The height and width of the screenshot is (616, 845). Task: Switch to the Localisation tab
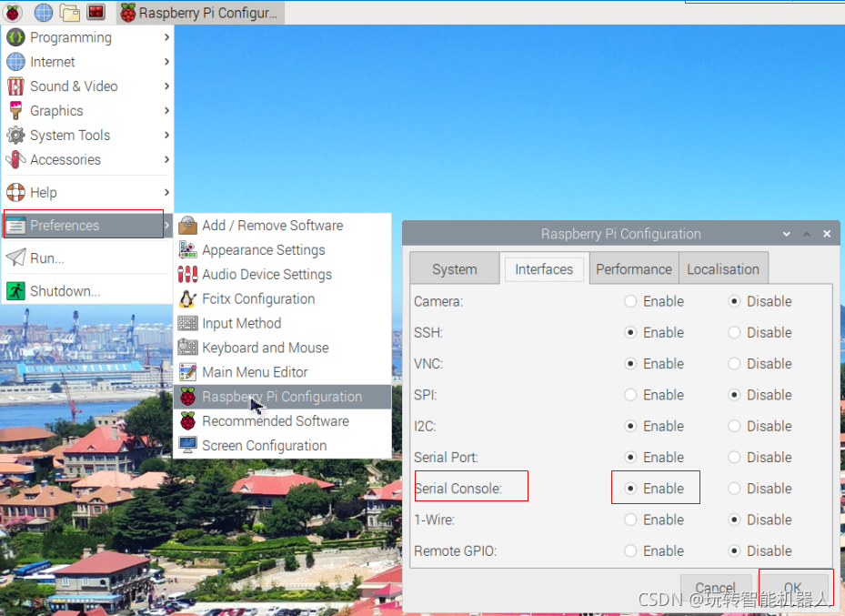point(723,269)
